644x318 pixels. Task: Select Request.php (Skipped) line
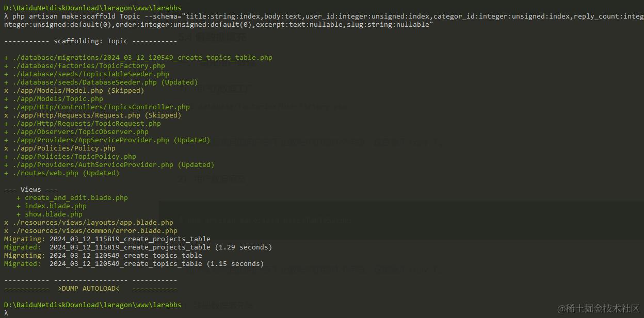[x=93, y=115]
